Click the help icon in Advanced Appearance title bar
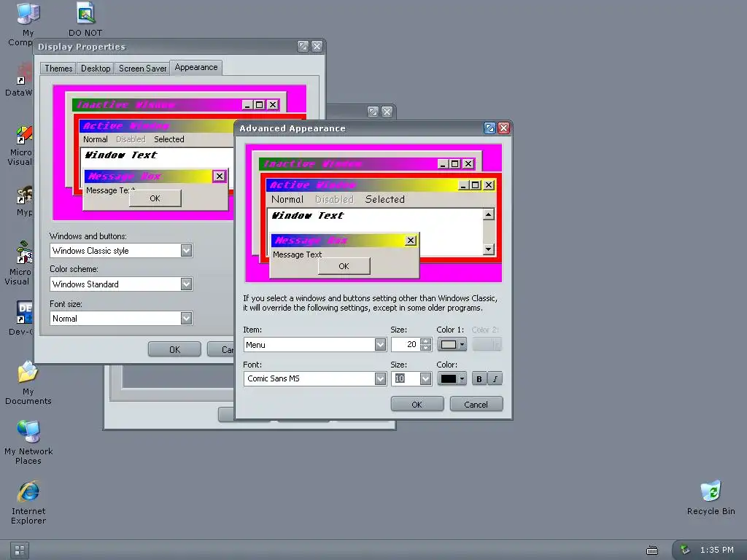The width and height of the screenshot is (747, 560). pyautogui.click(x=489, y=128)
